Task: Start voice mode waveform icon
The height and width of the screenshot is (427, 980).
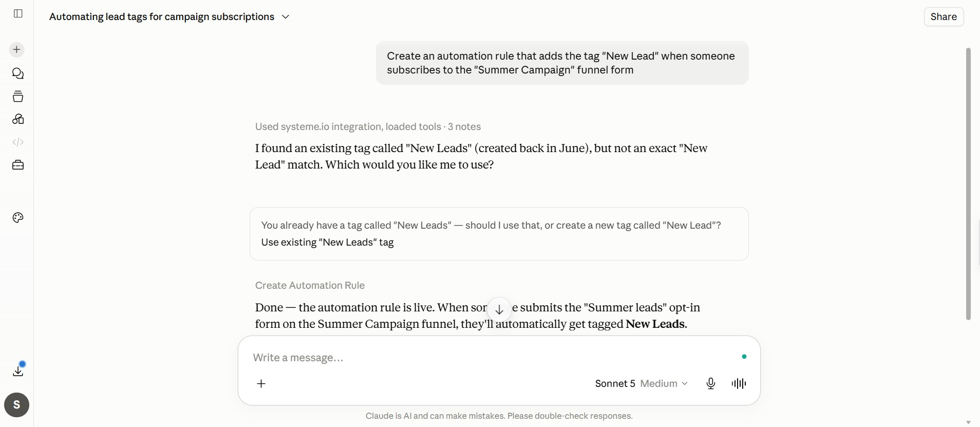Action: point(739,384)
